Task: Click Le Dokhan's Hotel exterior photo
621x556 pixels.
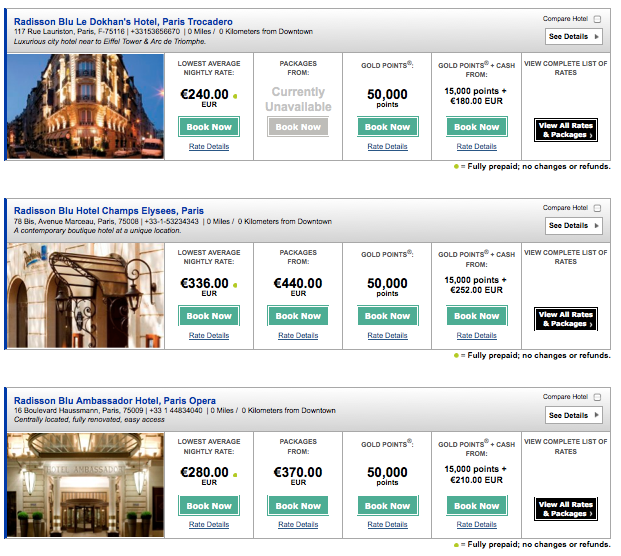Action: point(84,106)
